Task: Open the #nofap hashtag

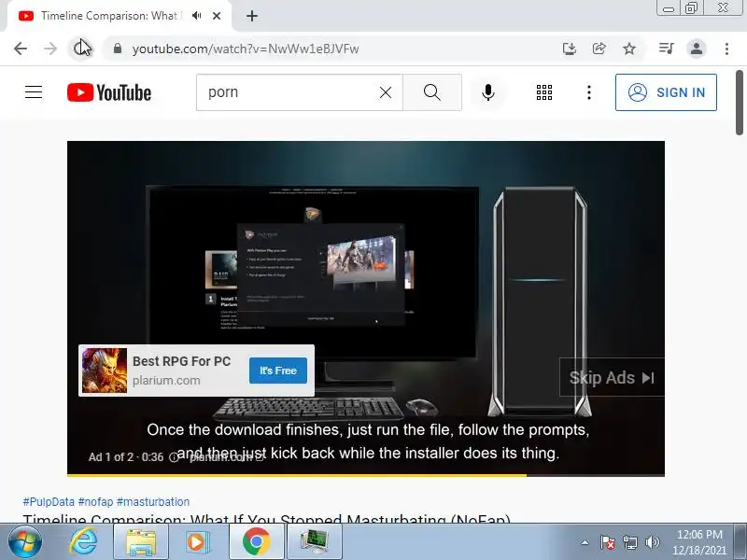Action: point(96,502)
